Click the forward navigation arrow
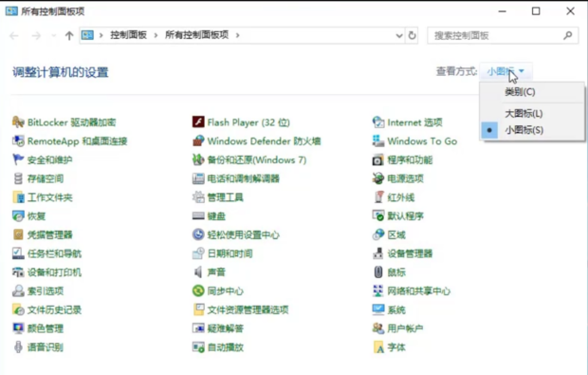 click(36, 36)
